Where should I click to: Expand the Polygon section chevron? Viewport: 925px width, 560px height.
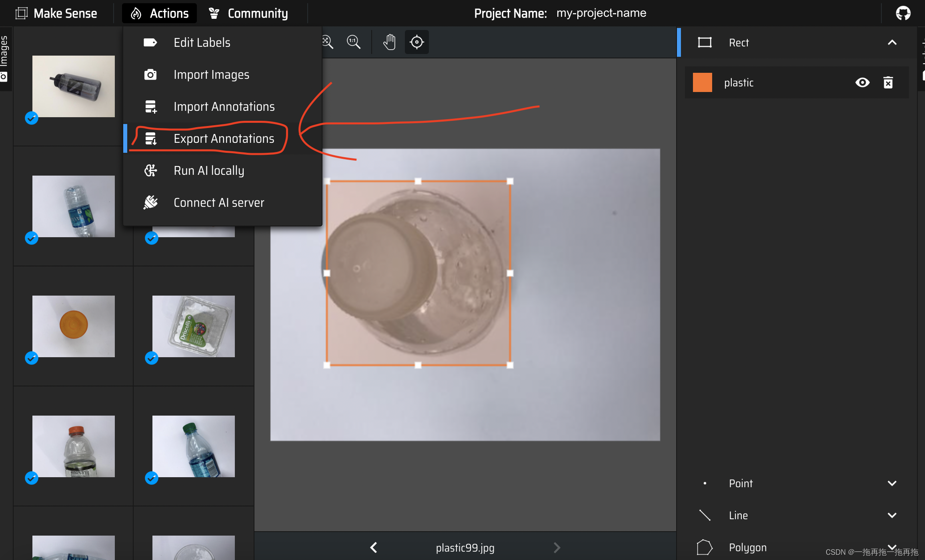[892, 547]
